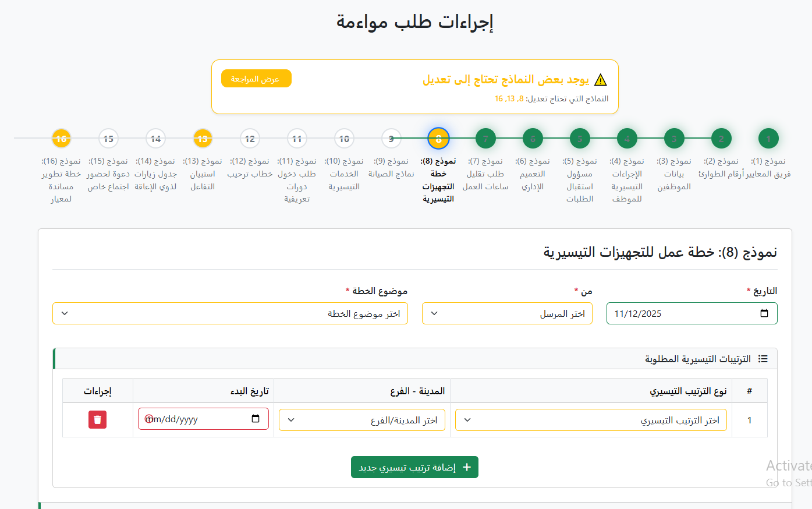Select step 13 yellow circle استبيان التفاعل

[203, 139]
